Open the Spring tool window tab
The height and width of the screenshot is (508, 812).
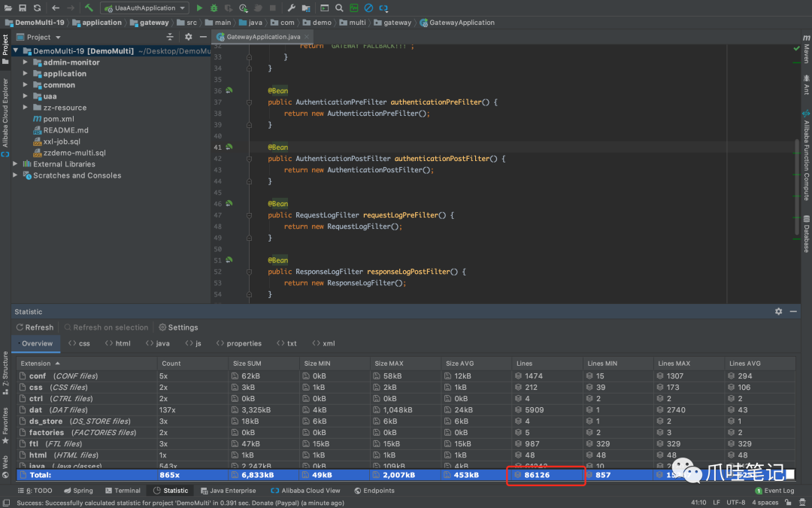79,491
